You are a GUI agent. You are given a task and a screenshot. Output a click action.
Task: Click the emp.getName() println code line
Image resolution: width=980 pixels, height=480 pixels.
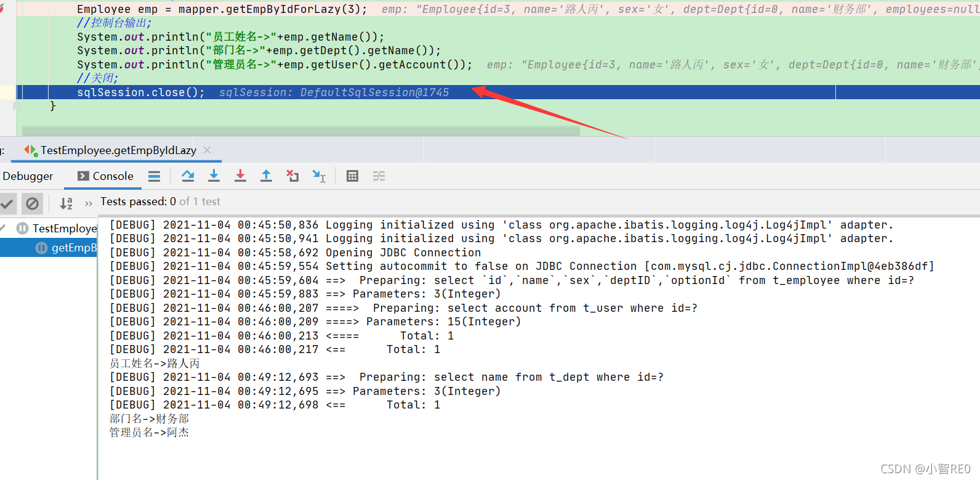click(x=231, y=37)
